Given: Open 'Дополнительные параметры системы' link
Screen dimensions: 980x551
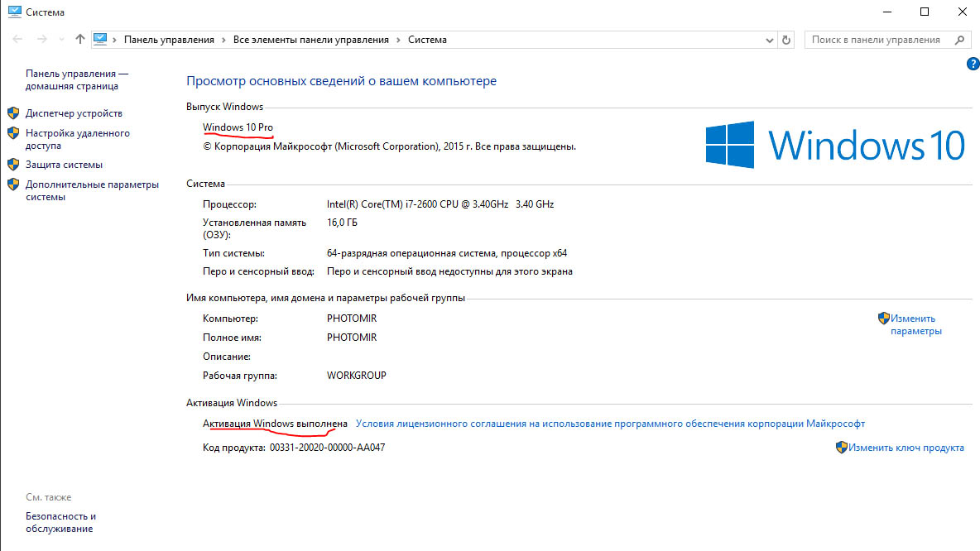Looking at the screenshot, I should (x=92, y=190).
